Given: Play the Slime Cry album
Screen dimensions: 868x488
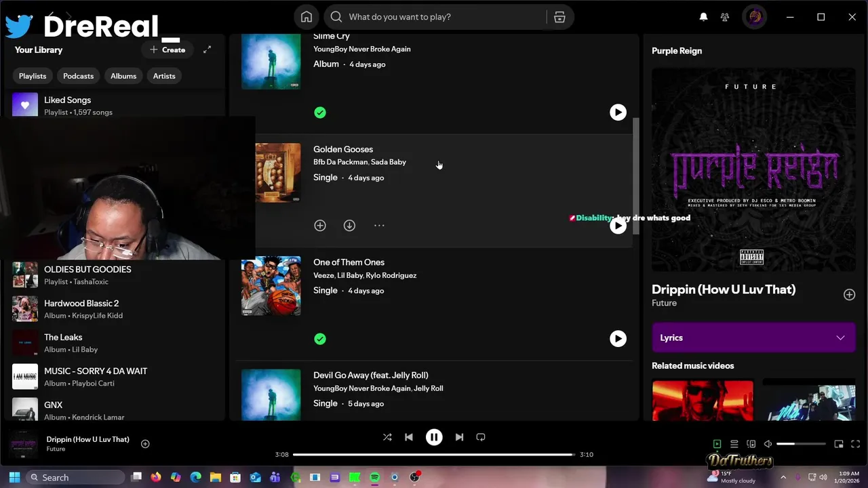Looking at the screenshot, I should point(618,113).
